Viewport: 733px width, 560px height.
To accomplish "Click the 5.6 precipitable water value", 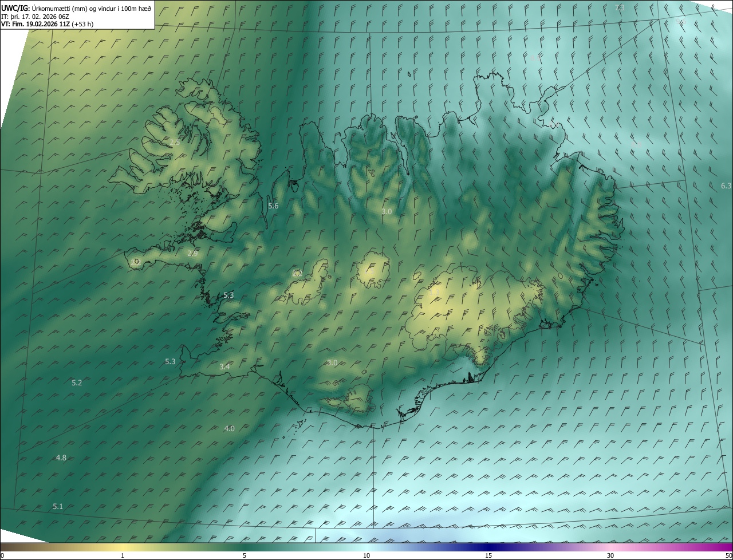I will click(273, 206).
